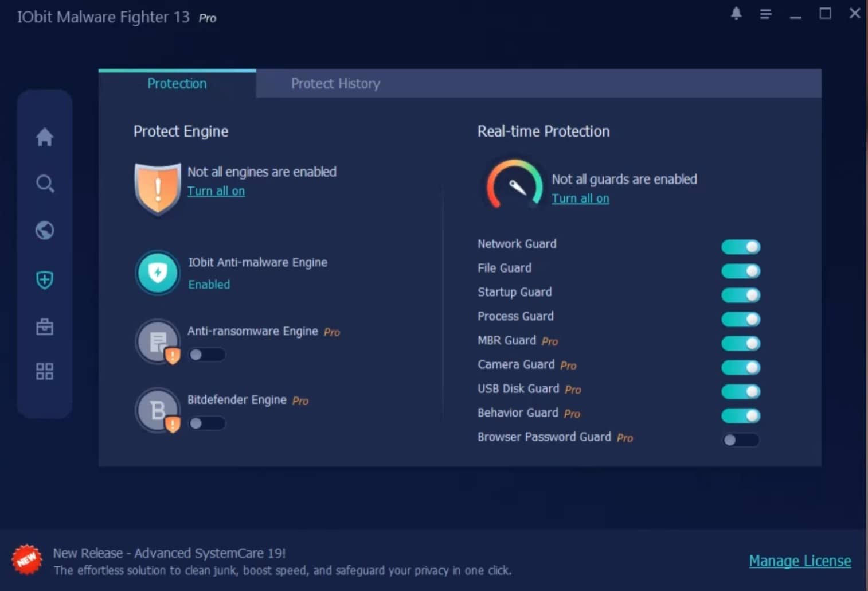868x591 pixels.
Task: Open the Home panel in the sidebar
Action: (45, 137)
